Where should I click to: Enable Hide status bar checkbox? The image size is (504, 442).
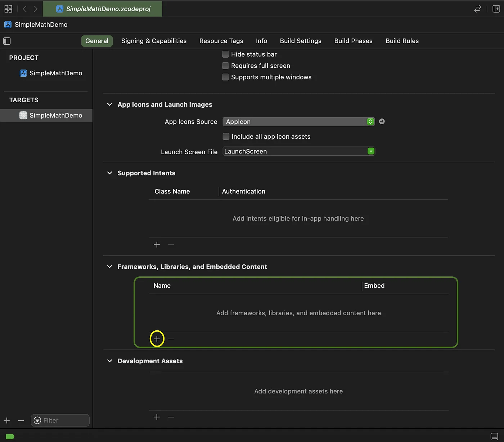point(225,54)
